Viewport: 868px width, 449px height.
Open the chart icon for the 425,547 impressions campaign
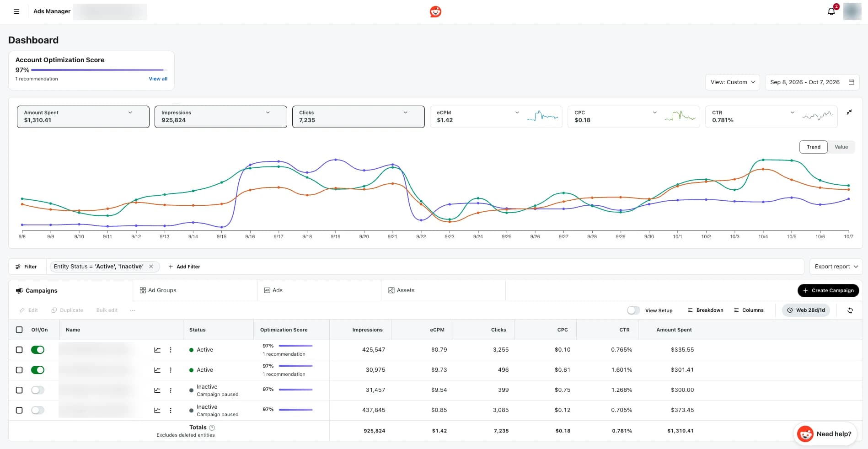[x=157, y=350]
